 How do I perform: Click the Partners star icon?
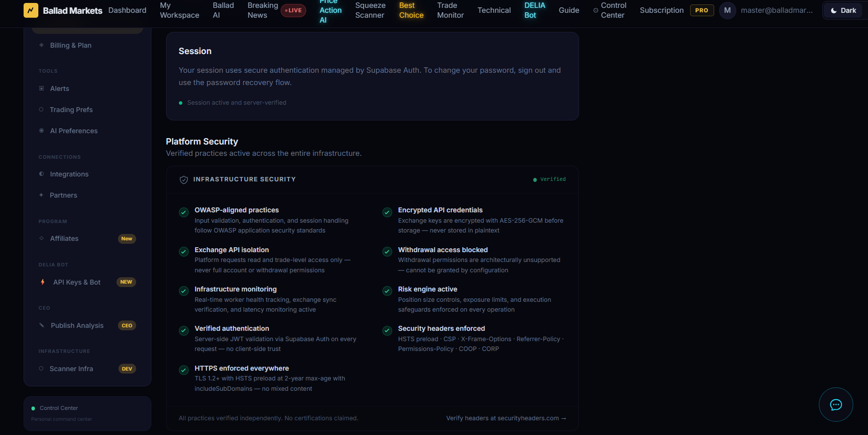pos(41,195)
